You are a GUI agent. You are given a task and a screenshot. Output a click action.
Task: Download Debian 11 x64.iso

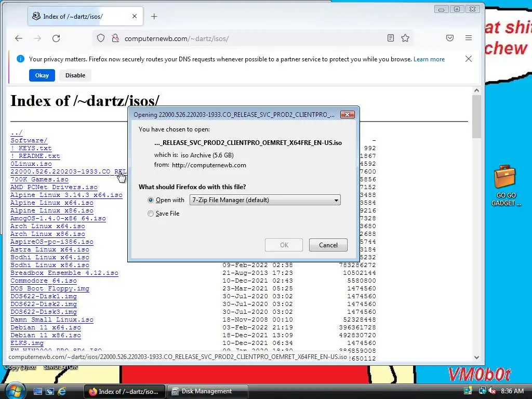click(x=46, y=327)
